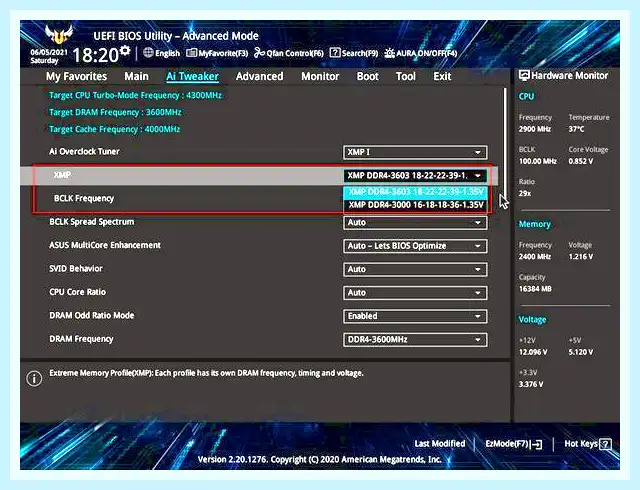Open Qfan Control(F6)
Screen dimensions: 640x490
click(289, 53)
